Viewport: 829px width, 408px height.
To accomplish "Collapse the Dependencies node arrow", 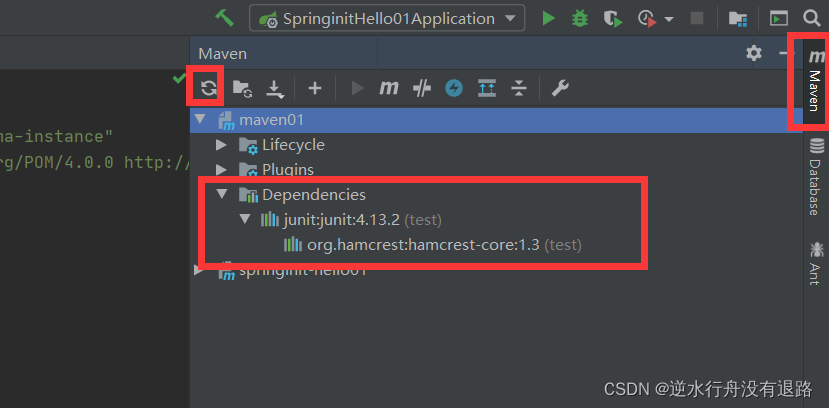I will click(222, 194).
